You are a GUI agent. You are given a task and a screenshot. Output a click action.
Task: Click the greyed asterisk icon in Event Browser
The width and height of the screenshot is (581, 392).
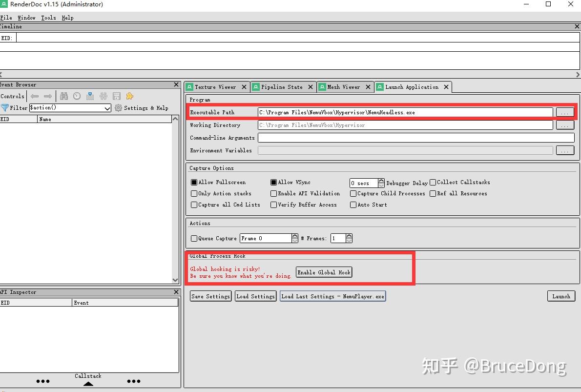click(104, 96)
